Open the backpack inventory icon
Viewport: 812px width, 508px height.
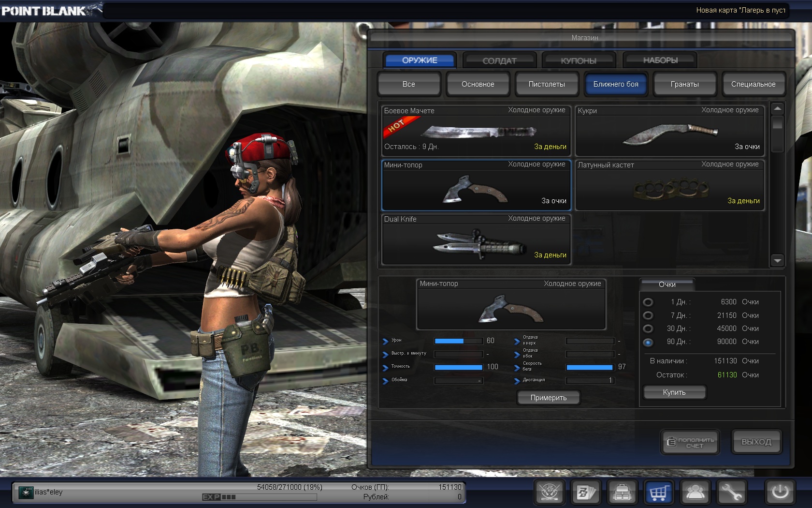point(622,493)
